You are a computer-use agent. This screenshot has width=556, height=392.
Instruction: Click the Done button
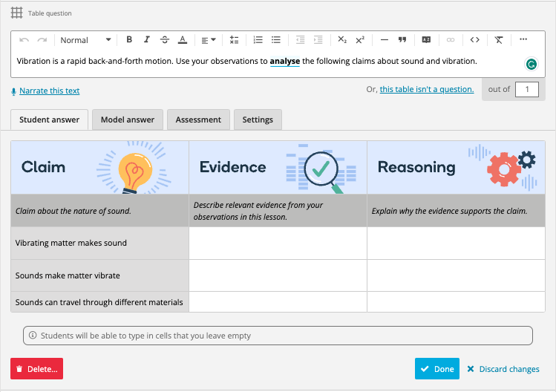(x=436, y=369)
